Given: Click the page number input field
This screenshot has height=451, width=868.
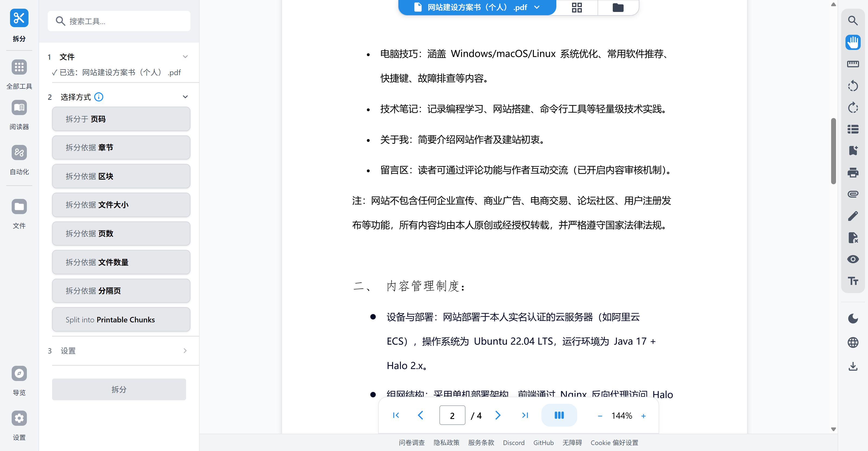Looking at the screenshot, I should pyautogui.click(x=452, y=415).
